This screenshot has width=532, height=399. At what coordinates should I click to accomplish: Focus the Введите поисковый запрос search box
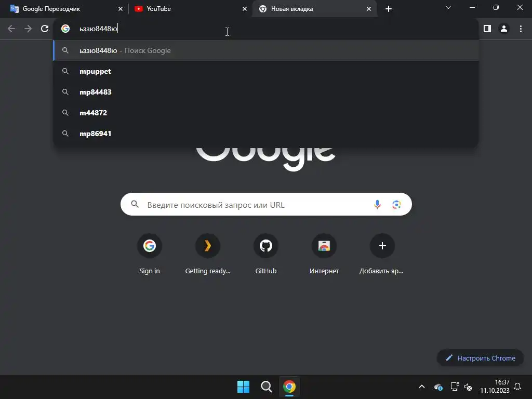pyautogui.click(x=266, y=204)
